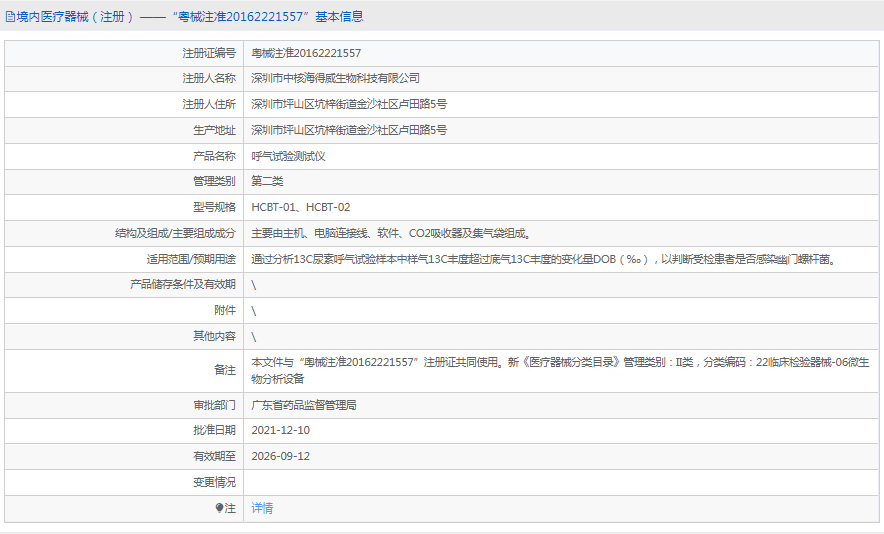The width and height of the screenshot is (884, 534).
Task: Click 深圳市中核海得威生物科技有限公司
Action: [x=335, y=78]
